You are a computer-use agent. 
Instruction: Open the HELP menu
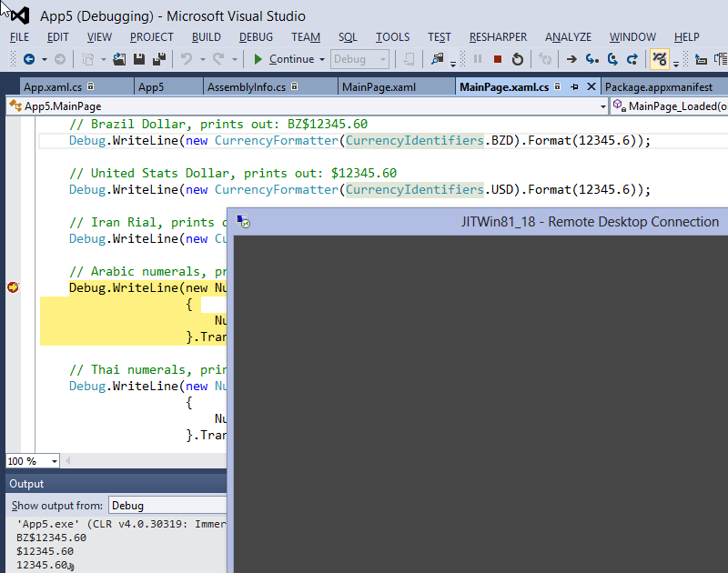coord(687,37)
